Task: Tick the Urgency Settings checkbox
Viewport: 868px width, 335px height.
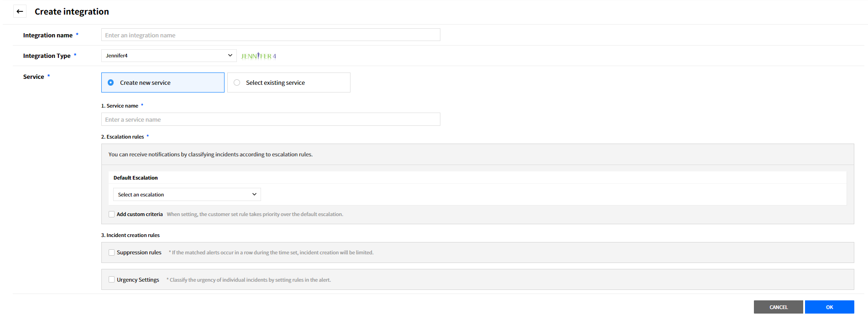Action: click(112, 280)
